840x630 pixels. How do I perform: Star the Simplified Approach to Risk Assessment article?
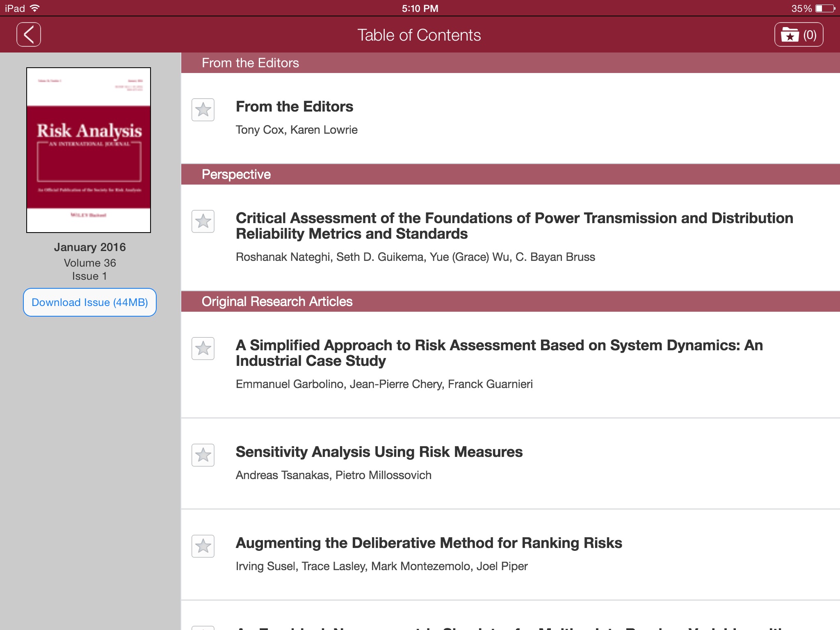tap(203, 349)
